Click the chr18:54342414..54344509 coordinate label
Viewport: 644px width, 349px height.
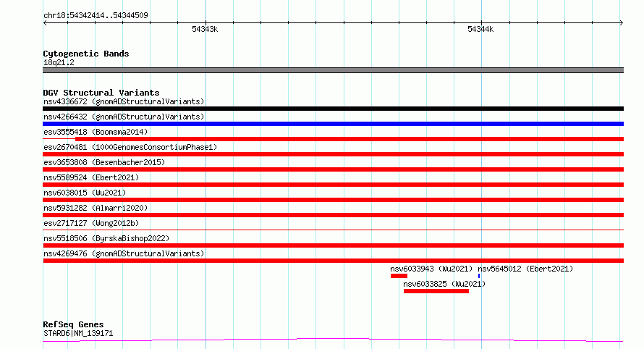(96, 16)
